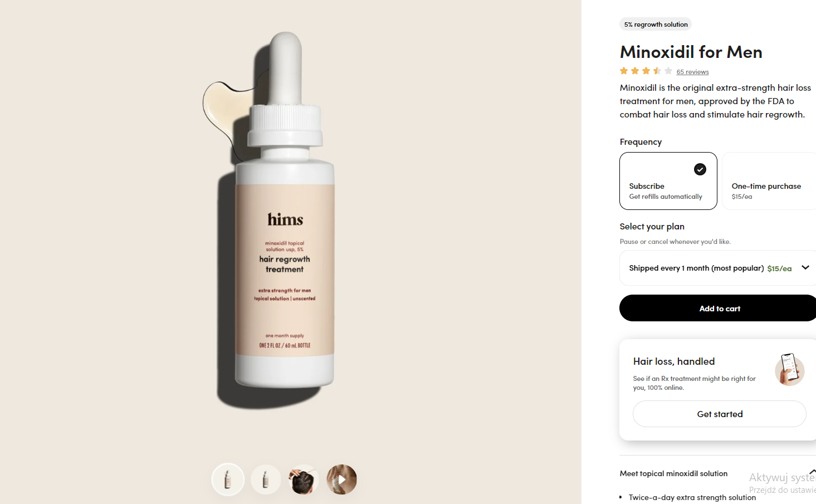
Task: Open the Shipped every 1 month plan selector
Action: click(718, 268)
